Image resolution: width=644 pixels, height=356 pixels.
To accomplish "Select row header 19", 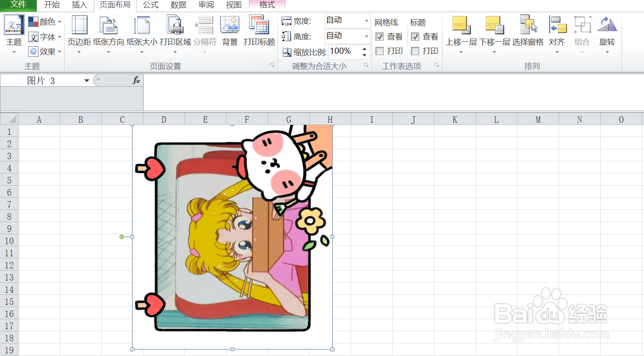I will pyautogui.click(x=9, y=350).
